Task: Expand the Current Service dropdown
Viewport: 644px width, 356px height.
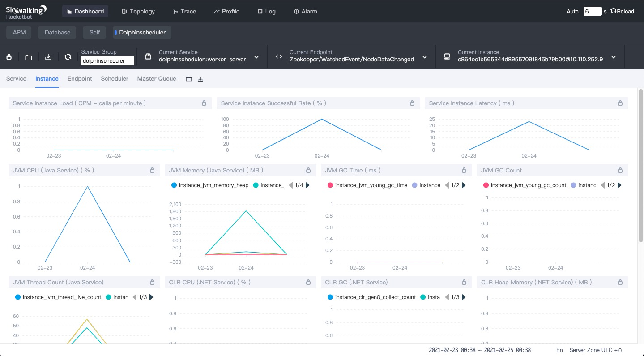Action: (256, 57)
